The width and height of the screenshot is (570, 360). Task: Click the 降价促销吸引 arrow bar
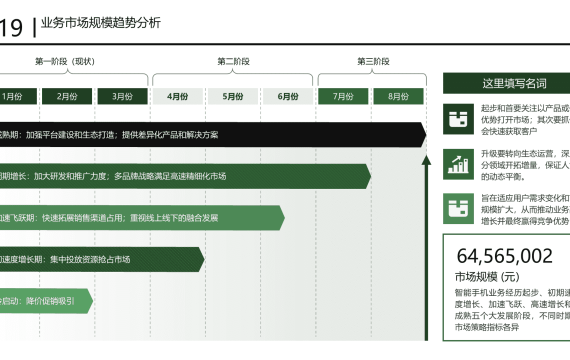(47, 301)
